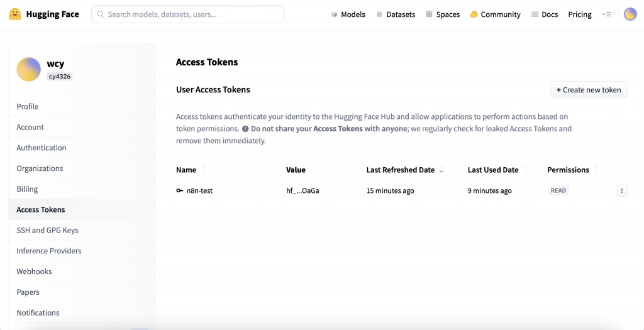Select SSH and GPG Keys in sidebar
This screenshot has width=644, height=330.
click(47, 230)
